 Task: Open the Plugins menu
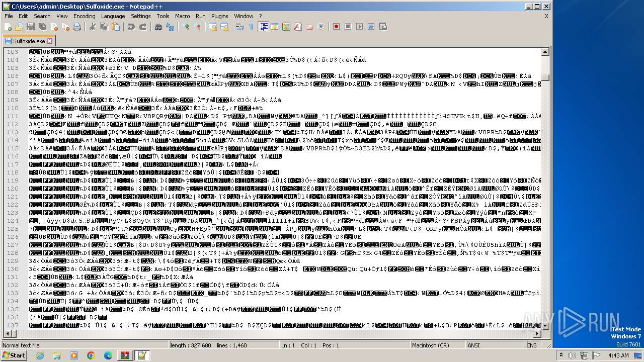[220, 16]
